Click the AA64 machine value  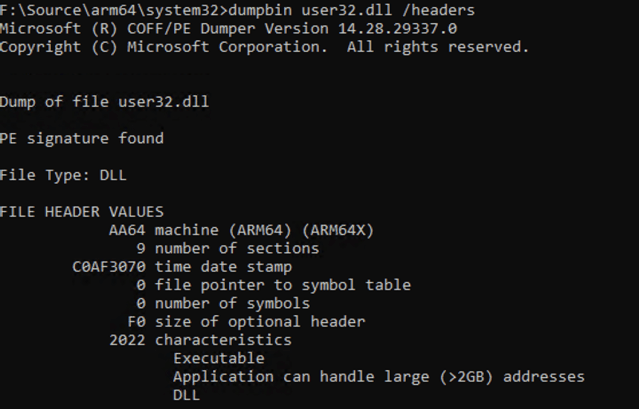coord(126,230)
